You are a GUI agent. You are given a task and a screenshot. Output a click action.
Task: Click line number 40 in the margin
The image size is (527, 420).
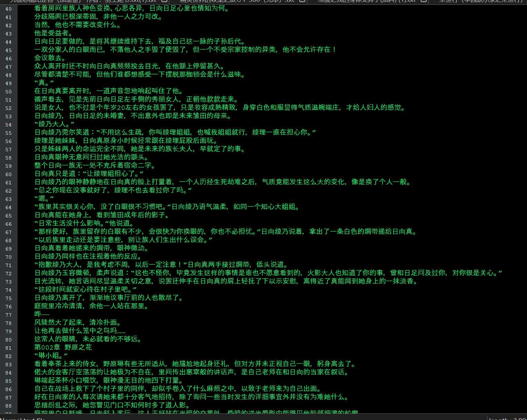(8, 9)
